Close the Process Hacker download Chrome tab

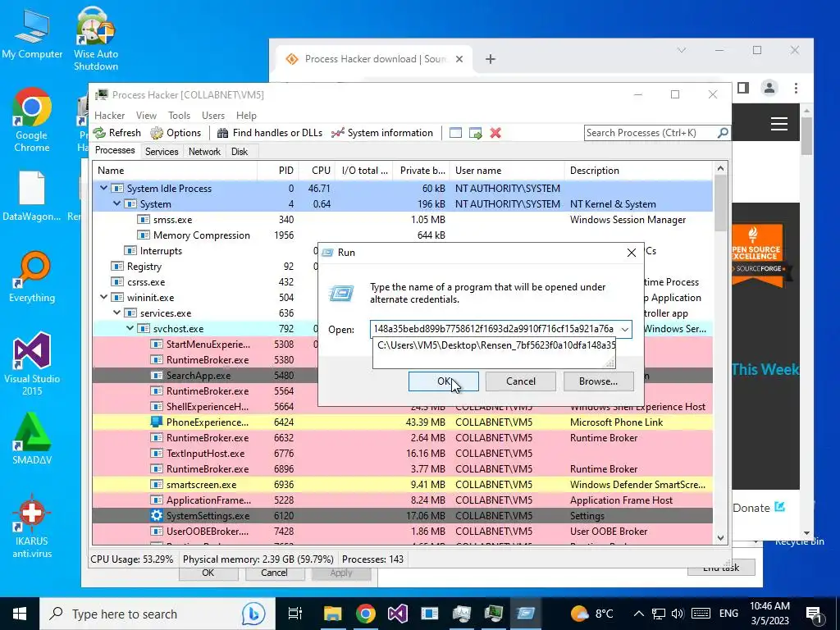[459, 59]
